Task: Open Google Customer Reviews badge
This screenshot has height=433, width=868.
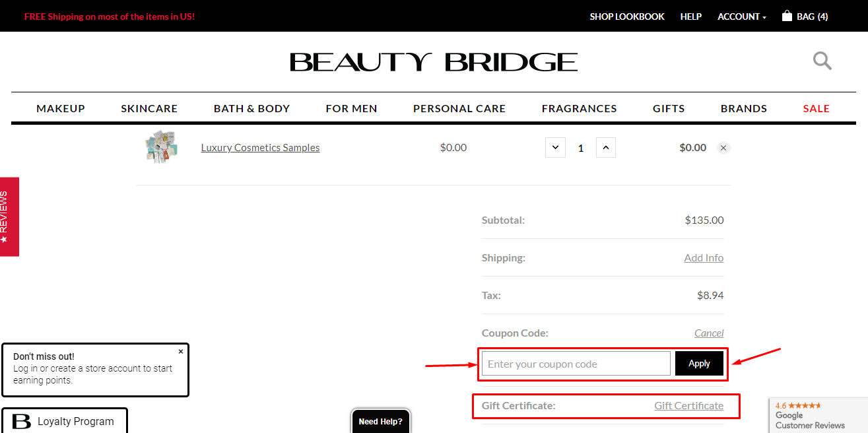Action: click(818, 415)
